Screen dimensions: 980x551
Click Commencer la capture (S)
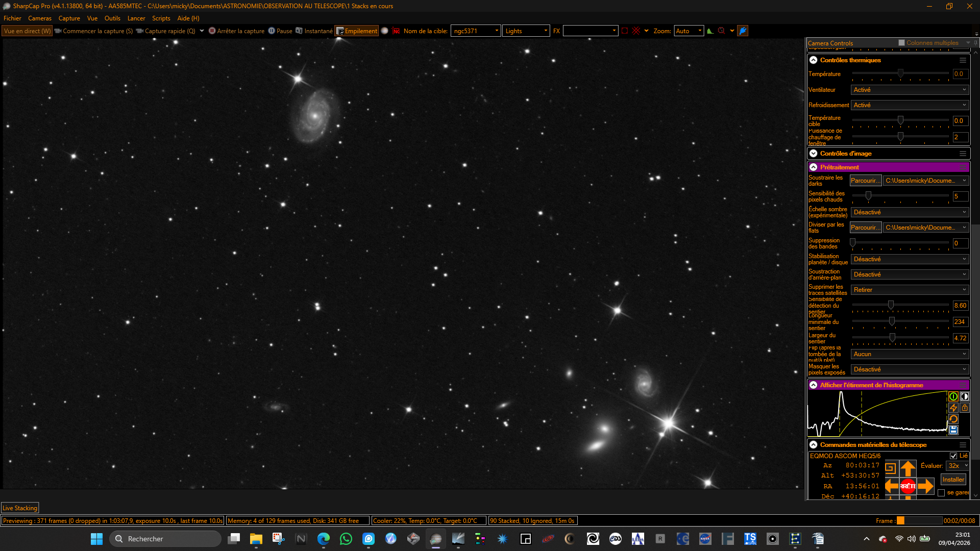[93, 31]
